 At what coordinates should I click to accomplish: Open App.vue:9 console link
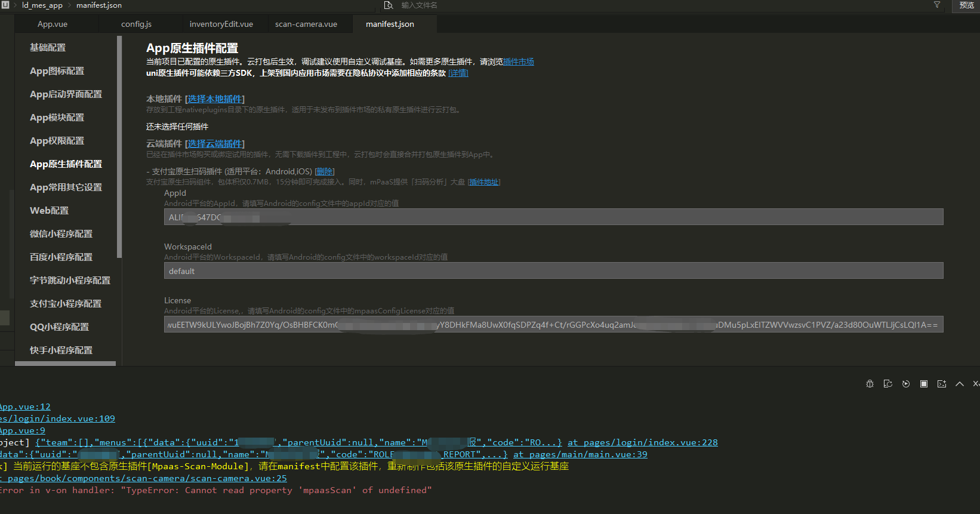tap(23, 430)
